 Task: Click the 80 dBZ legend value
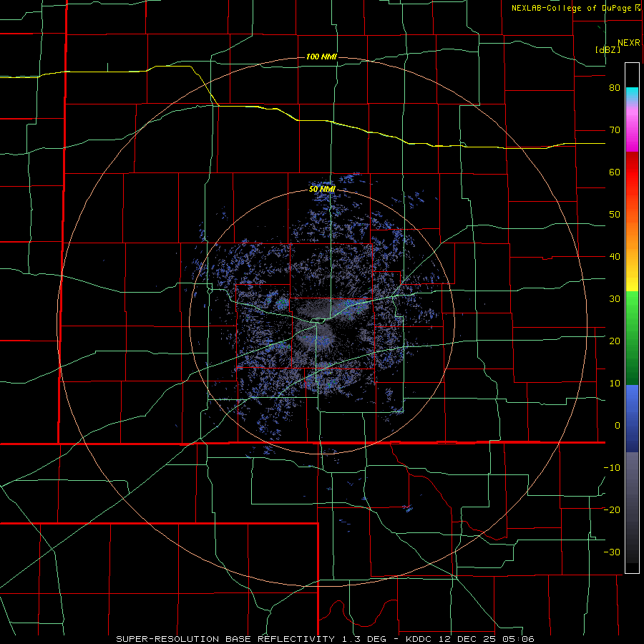(615, 88)
